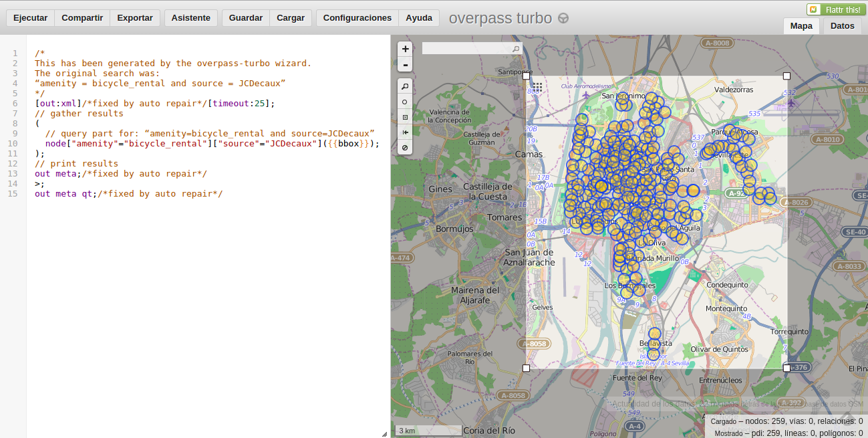The height and width of the screenshot is (438, 868).
Task: Clear the data overlay from map
Action: click(405, 147)
